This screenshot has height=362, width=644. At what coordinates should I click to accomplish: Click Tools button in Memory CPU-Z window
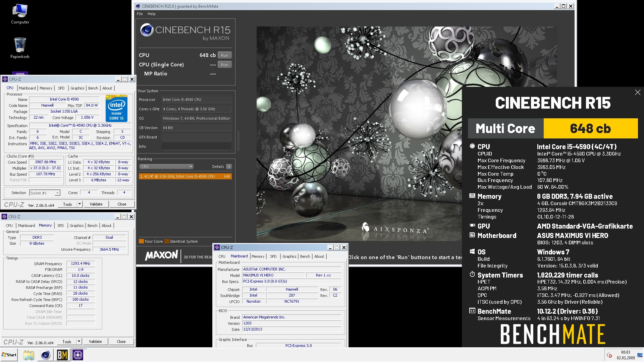pyautogui.click(x=67, y=341)
